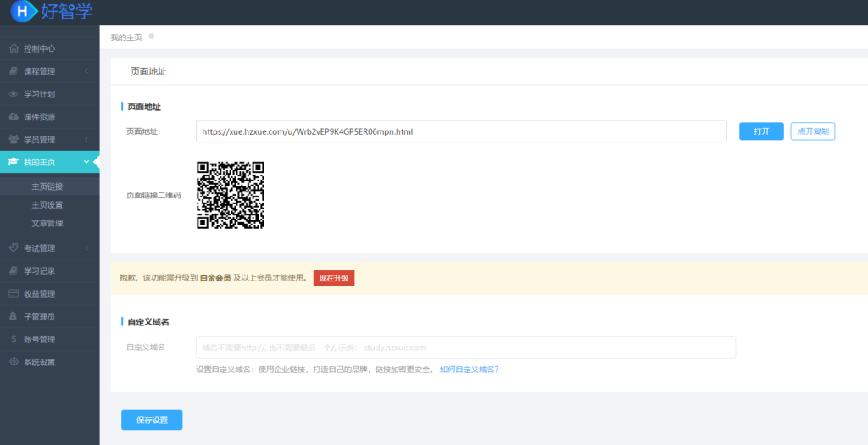Screen dimensions: 868x445
Task: Select the 主页设置 submenu item
Action: pos(50,205)
